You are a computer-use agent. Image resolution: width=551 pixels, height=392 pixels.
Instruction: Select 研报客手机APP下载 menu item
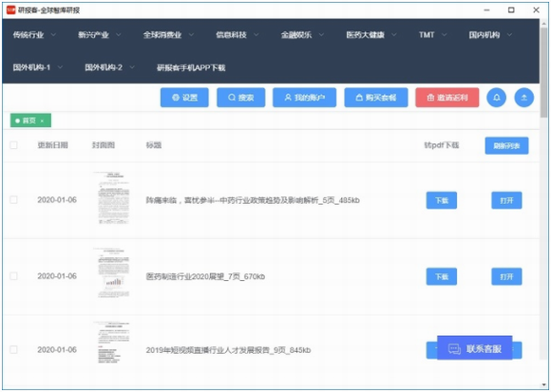point(191,67)
